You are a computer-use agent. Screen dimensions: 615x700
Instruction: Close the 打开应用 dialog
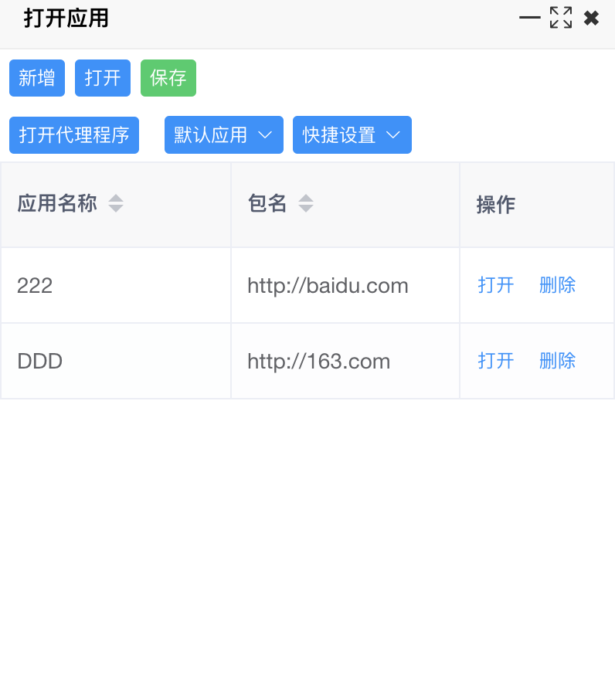tap(591, 18)
